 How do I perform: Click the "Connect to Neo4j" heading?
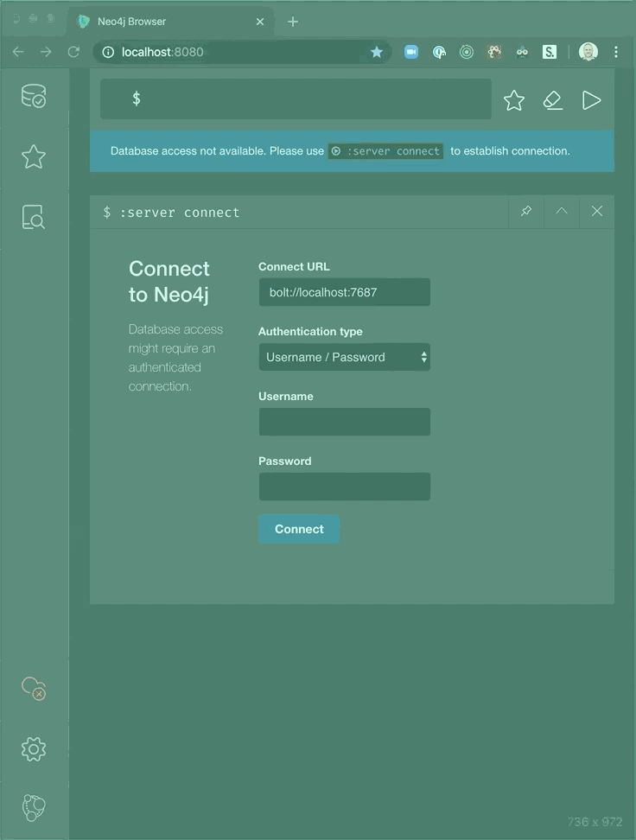[169, 281]
